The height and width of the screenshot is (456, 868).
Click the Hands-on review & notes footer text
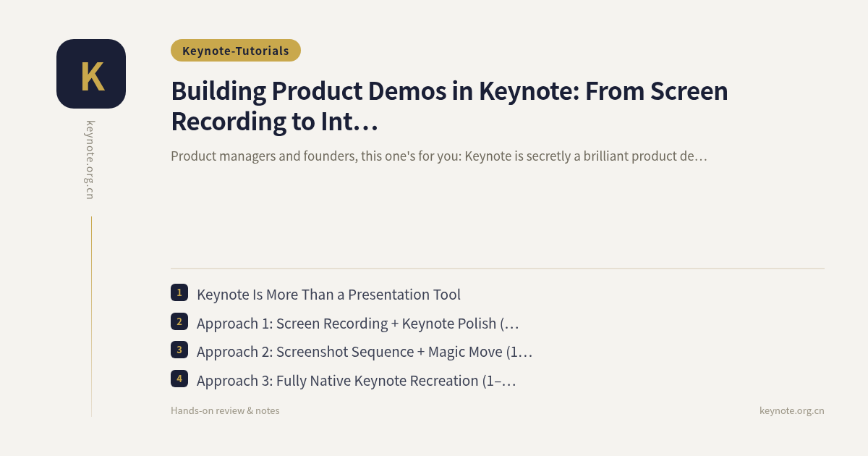click(225, 410)
